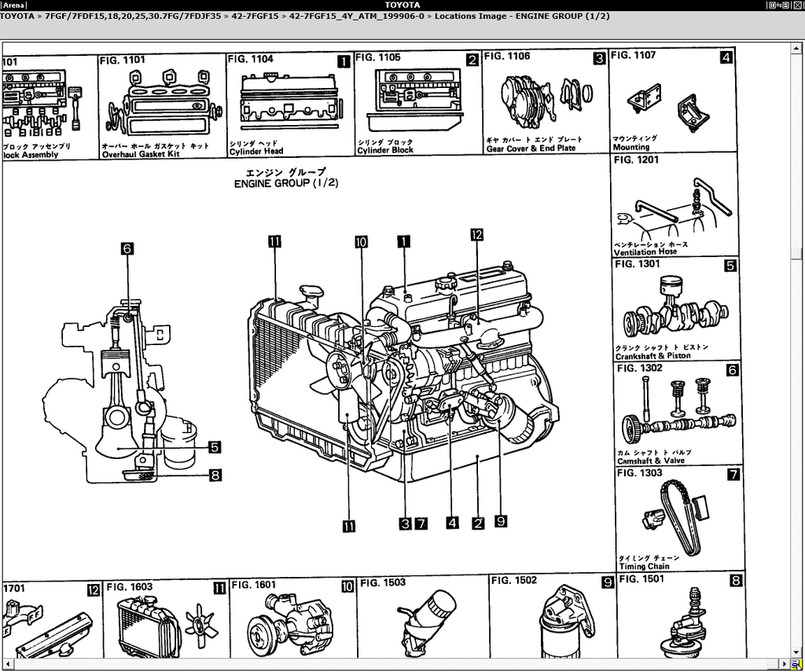Viewport: 805px width, 672px height.
Task: Click the small icon in bottom-right corner
Action: pyautogui.click(x=796, y=665)
